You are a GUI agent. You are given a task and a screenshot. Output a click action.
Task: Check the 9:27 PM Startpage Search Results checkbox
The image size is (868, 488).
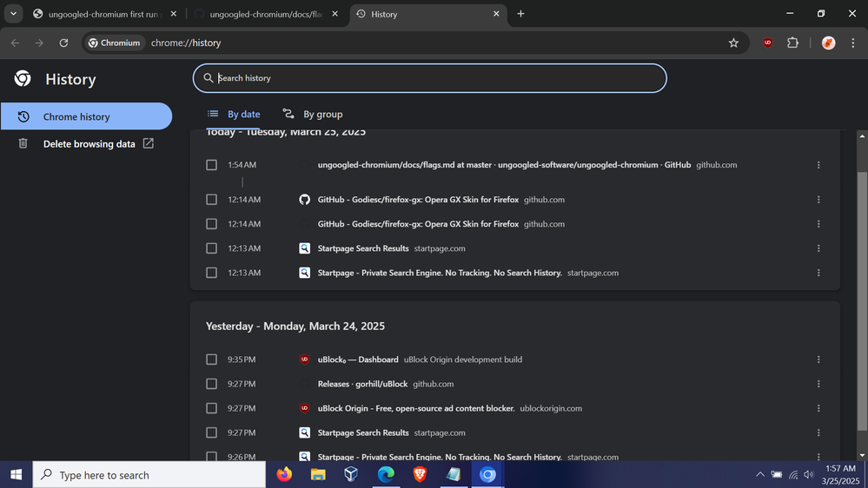(211, 432)
